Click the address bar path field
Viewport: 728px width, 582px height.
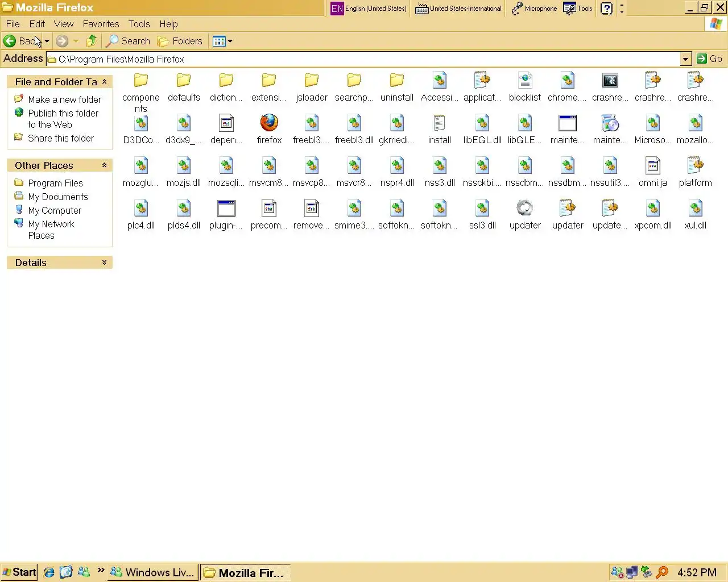click(x=363, y=59)
